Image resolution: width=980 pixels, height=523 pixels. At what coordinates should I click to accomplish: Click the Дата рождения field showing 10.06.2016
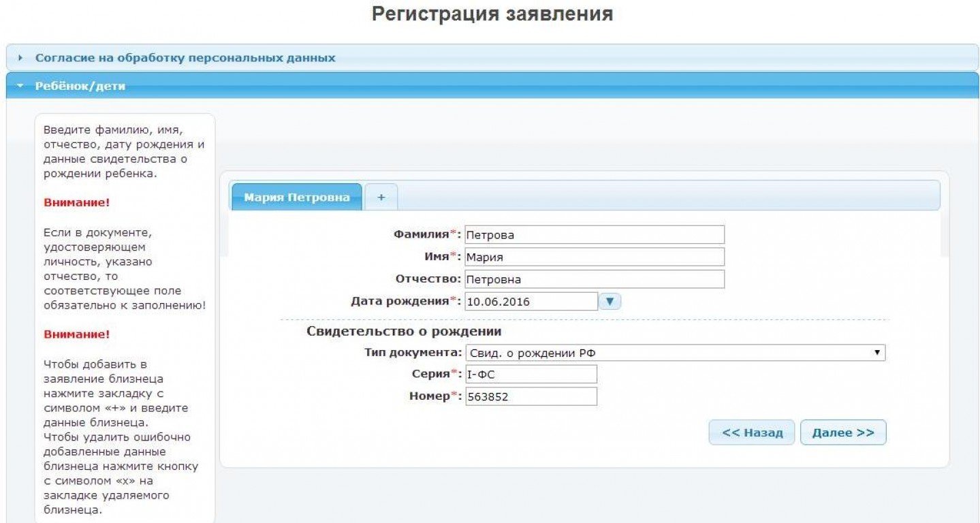[x=531, y=301]
